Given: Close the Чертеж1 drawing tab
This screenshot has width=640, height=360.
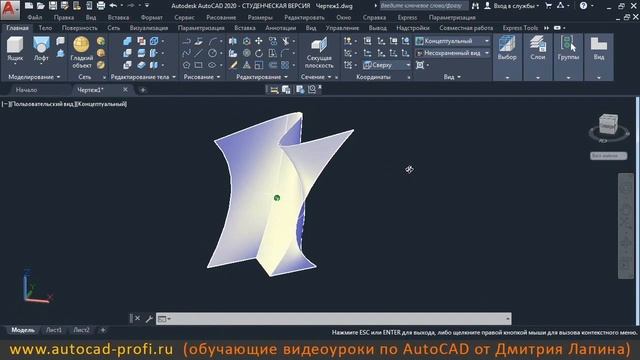Looking at the screenshot, I should 125,89.
